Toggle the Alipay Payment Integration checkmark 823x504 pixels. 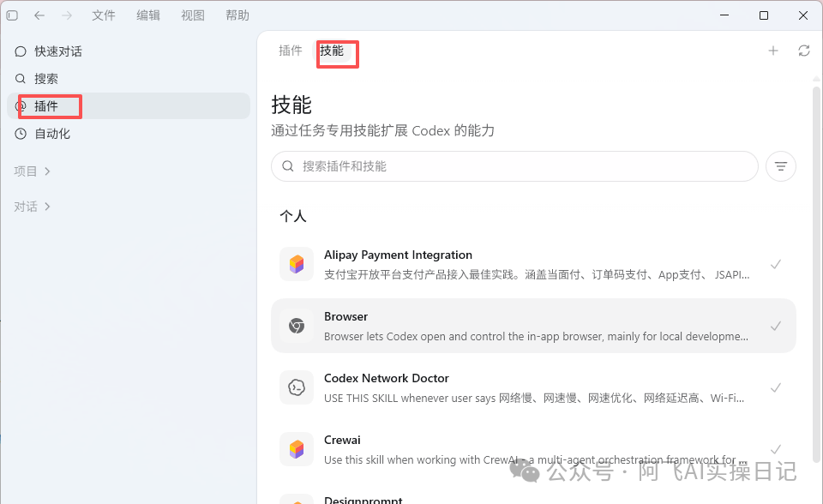point(776,264)
